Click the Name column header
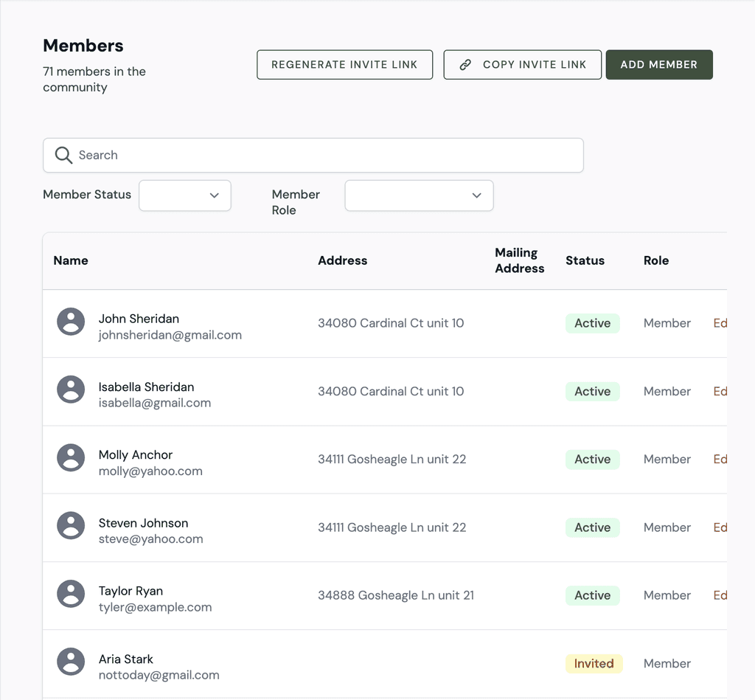 (71, 260)
